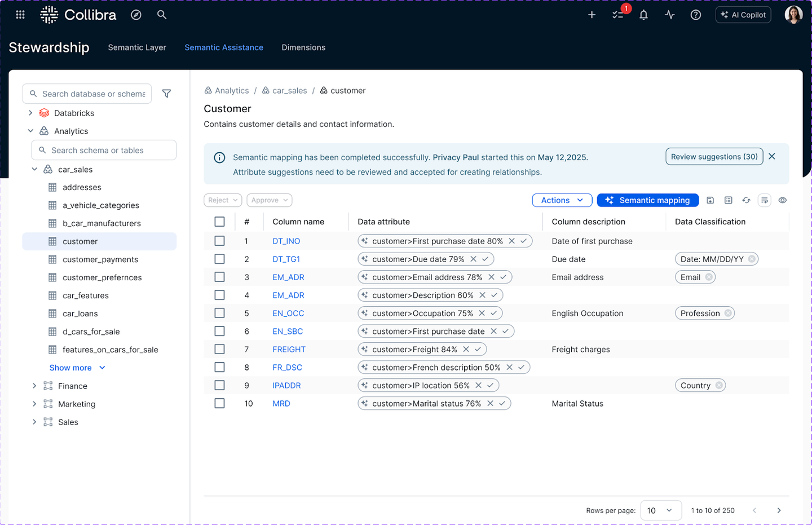
Task: Open the Actions dropdown
Action: (x=562, y=200)
